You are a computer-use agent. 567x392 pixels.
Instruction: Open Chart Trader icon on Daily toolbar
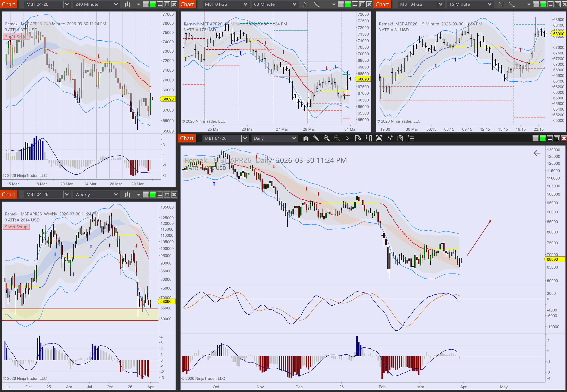[369, 139]
